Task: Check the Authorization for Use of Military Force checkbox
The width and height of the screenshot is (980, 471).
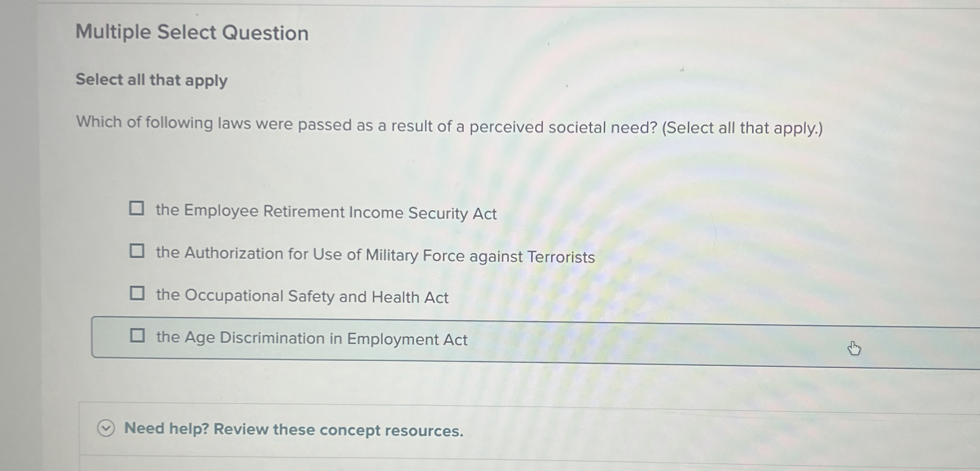Action: [x=137, y=250]
